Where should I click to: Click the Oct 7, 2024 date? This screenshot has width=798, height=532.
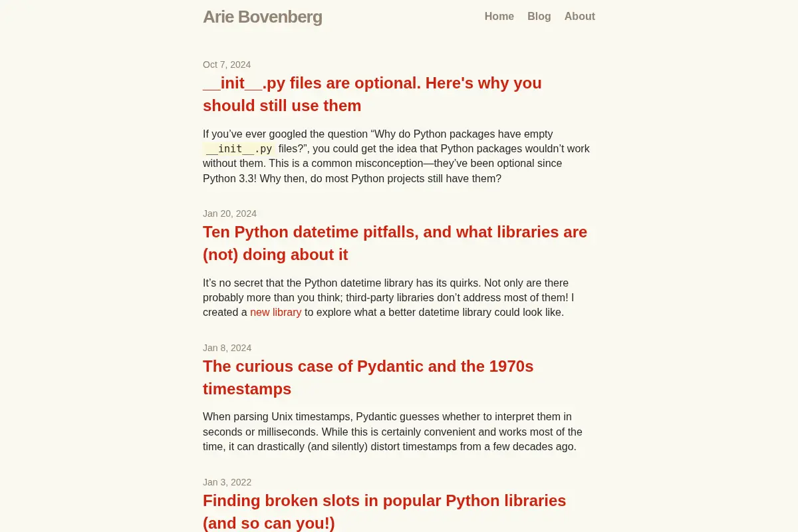click(x=227, y=65)
